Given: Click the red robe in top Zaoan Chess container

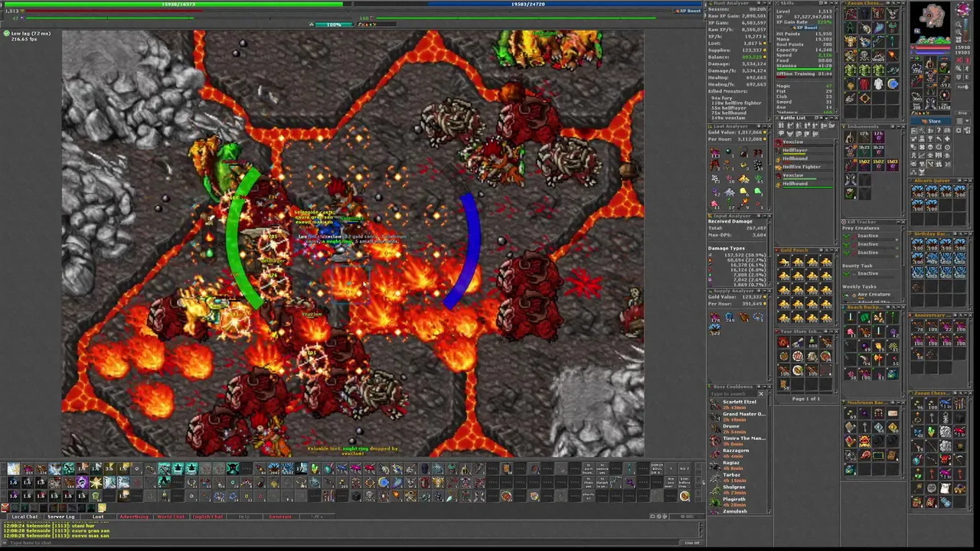Looking at the screenshot, I should click(864, 84).
